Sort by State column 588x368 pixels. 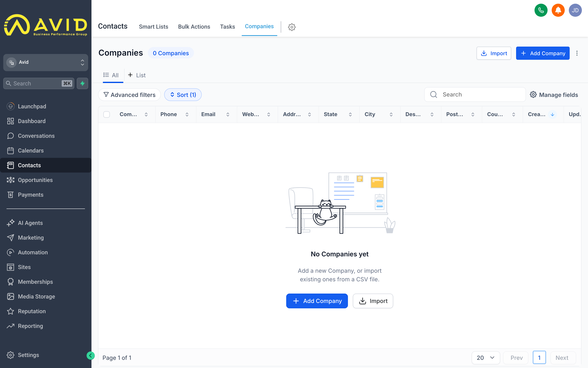coord(350,114)
